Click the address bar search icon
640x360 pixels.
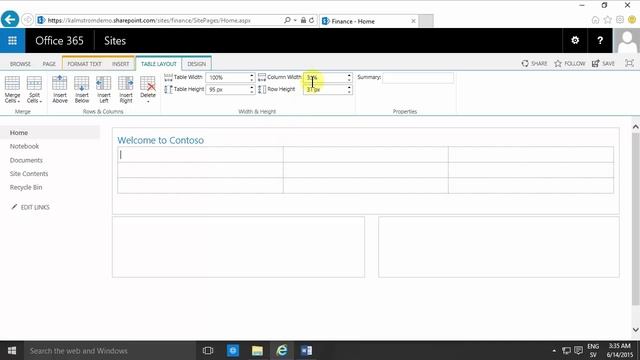click(287, 20)
